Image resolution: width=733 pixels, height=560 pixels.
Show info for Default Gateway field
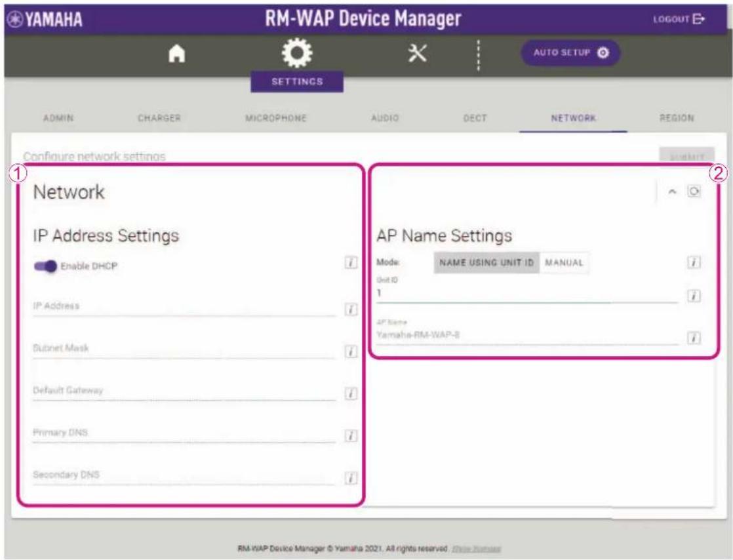pos(351,393)
